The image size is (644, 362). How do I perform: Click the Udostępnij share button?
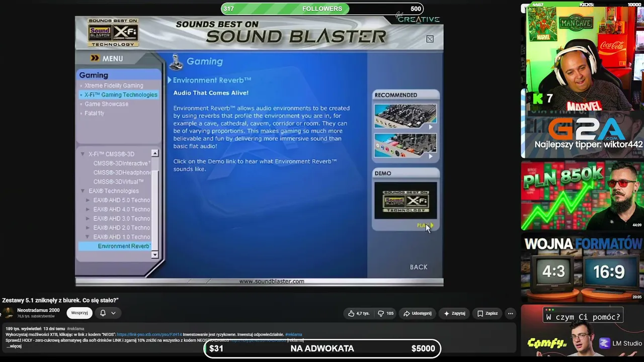417,313
